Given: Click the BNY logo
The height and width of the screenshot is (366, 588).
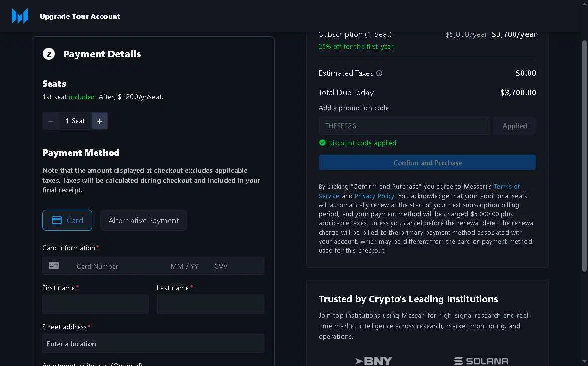Looking at the screenshot, I should (x=374, y=361).
